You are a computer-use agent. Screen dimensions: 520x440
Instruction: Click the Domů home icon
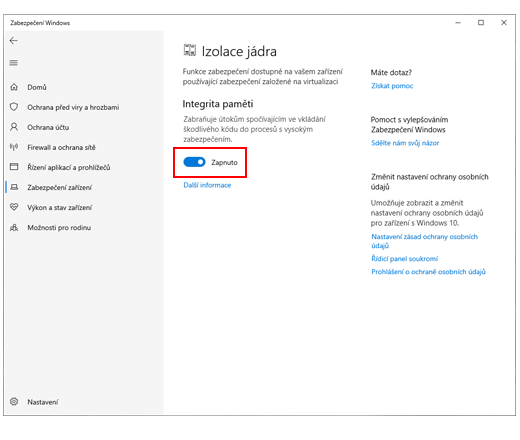14,87
